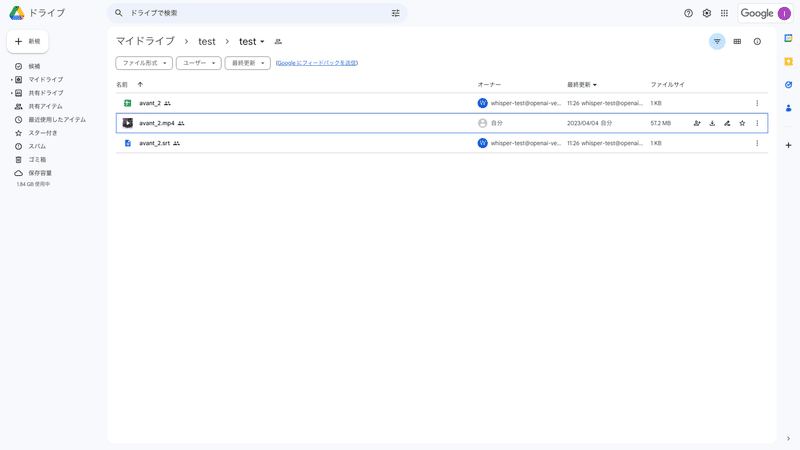Click the shared people icon beside the test folder
Viewport: 800px width, 450px height.
click(x=278, y=42)
